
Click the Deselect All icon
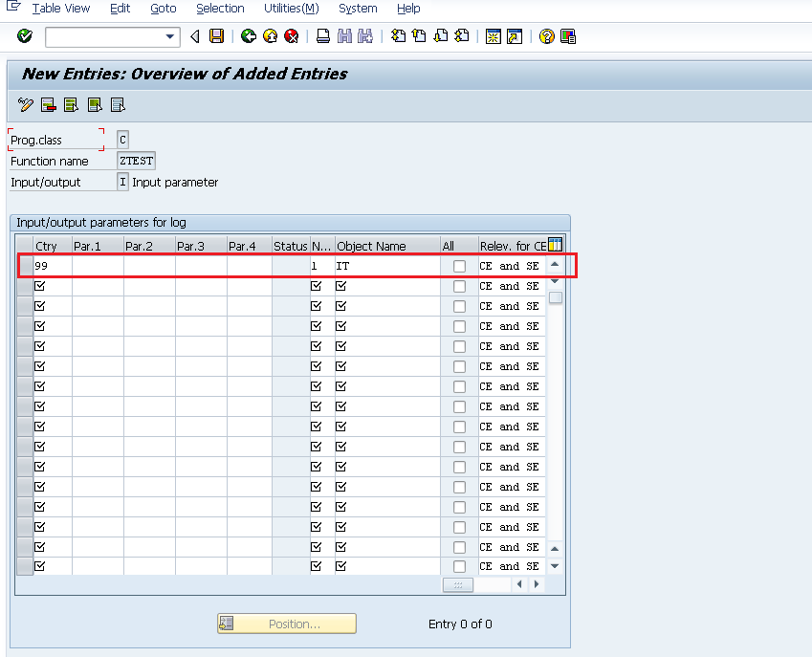pos(118,104)
